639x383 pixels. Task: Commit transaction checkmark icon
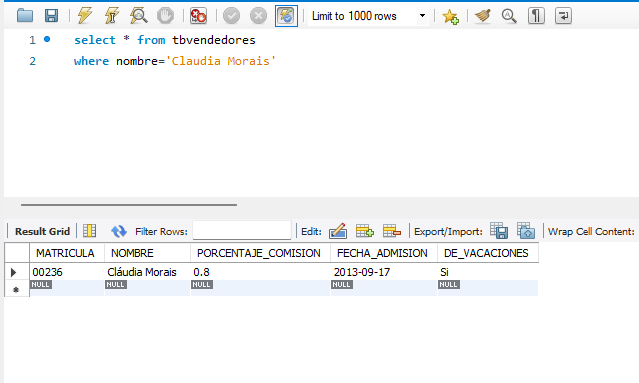[x=231, y=16]
